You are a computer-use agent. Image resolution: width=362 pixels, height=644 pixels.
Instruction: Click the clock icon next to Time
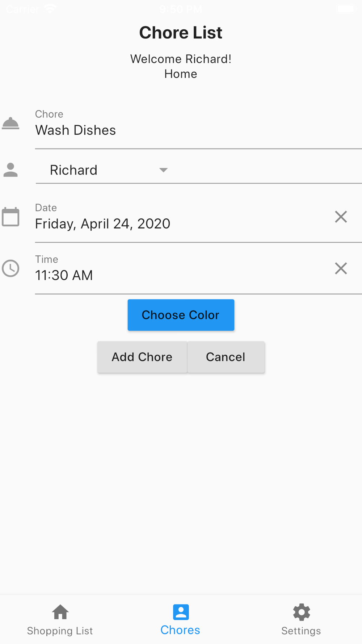click(x=10, y=269)
